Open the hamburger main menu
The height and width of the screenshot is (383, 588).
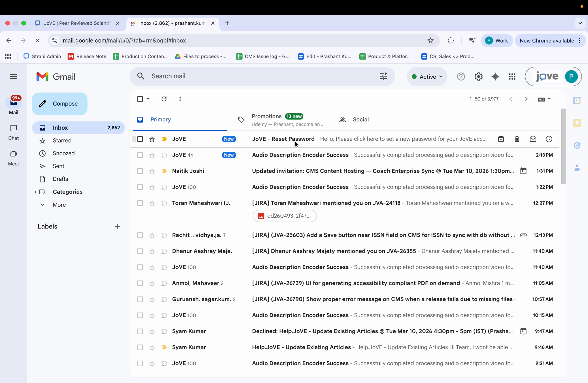click(14, 76)
